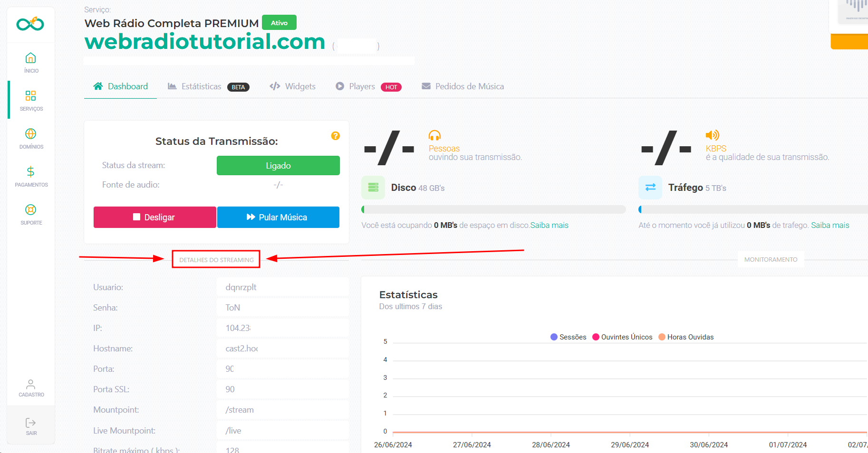
Task: Open Estátisticas BETA tab
Action: tap(209, 86)
